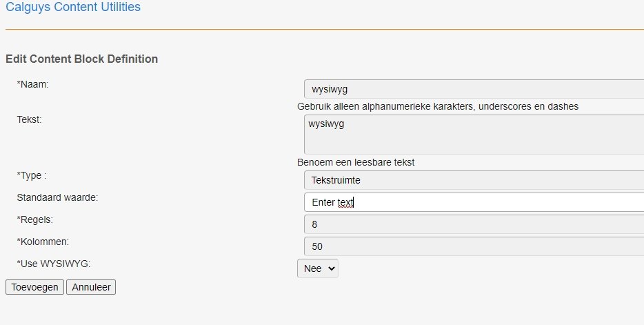Click the Edit Content Block Definition heading
The width and height of the screenshot is (644, 325).
81,59
